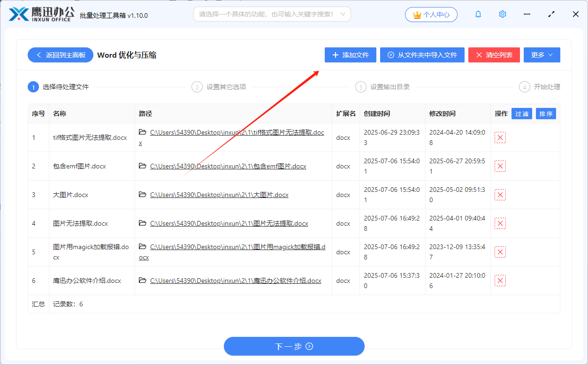Open path link of 大图片.docx

[219, 195]
